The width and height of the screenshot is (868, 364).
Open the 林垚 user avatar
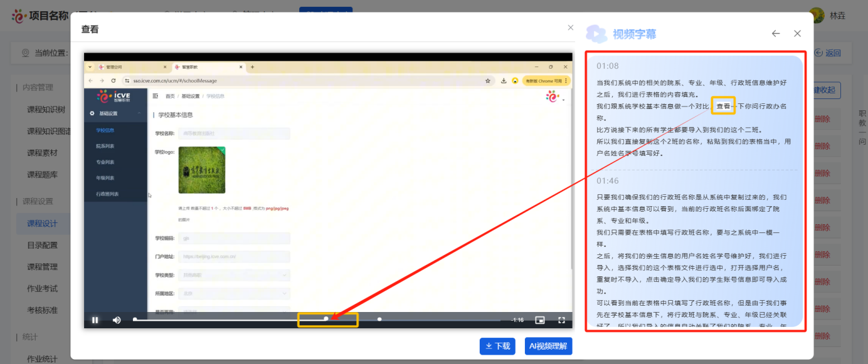pos(816,16)
